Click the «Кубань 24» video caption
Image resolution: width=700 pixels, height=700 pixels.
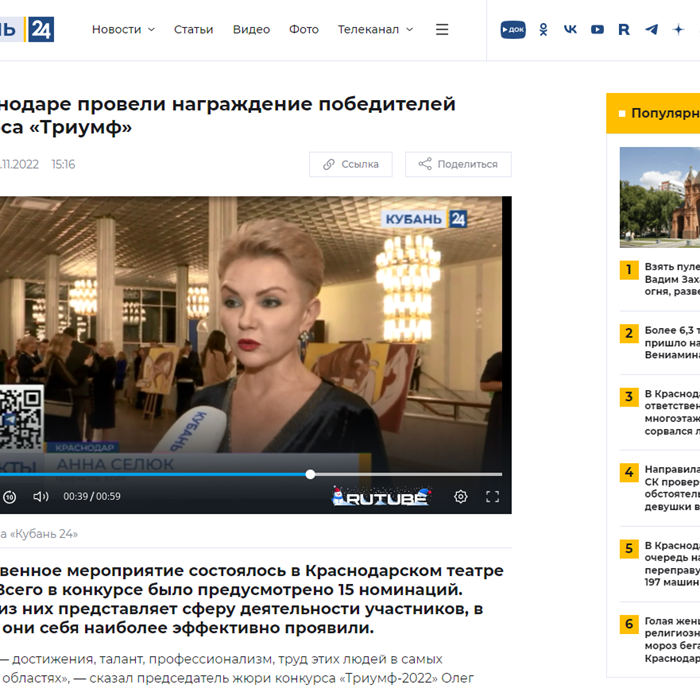coord(39,533)
